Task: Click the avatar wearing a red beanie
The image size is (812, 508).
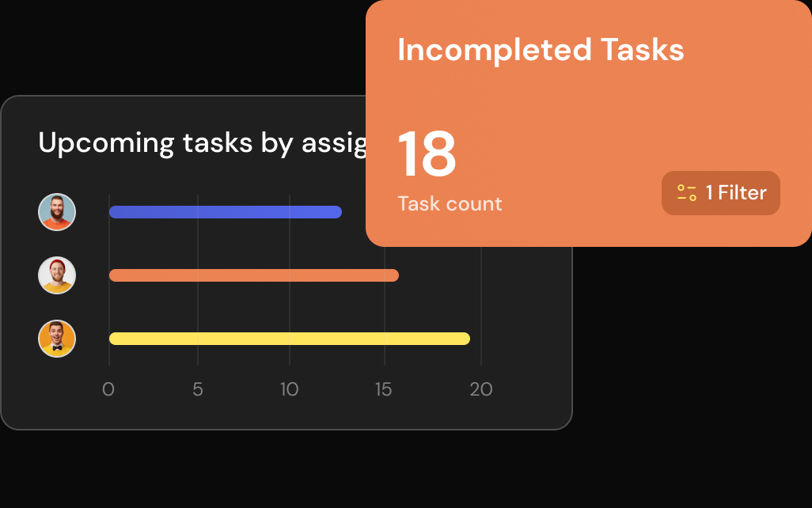Action: (x=57, y=275)
